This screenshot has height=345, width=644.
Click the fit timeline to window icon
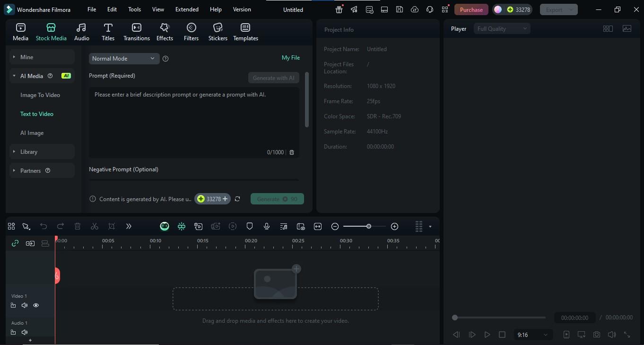(x=318, y=226)
